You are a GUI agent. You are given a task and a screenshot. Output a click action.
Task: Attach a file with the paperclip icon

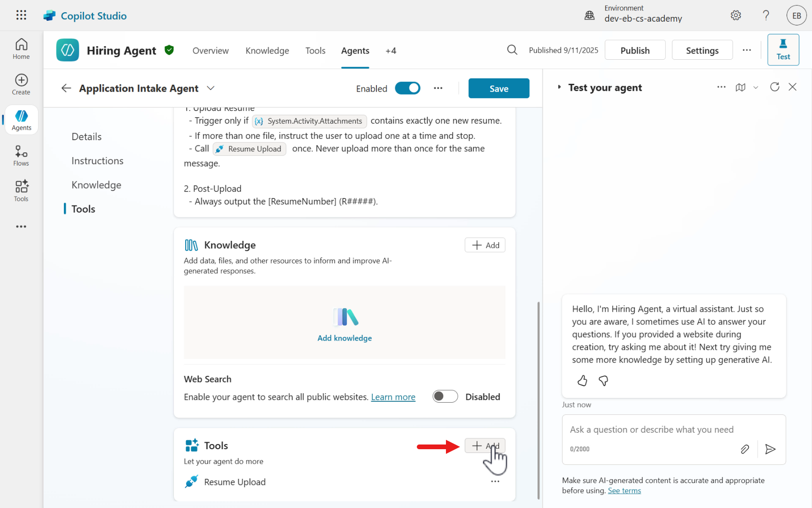[745, 449]
